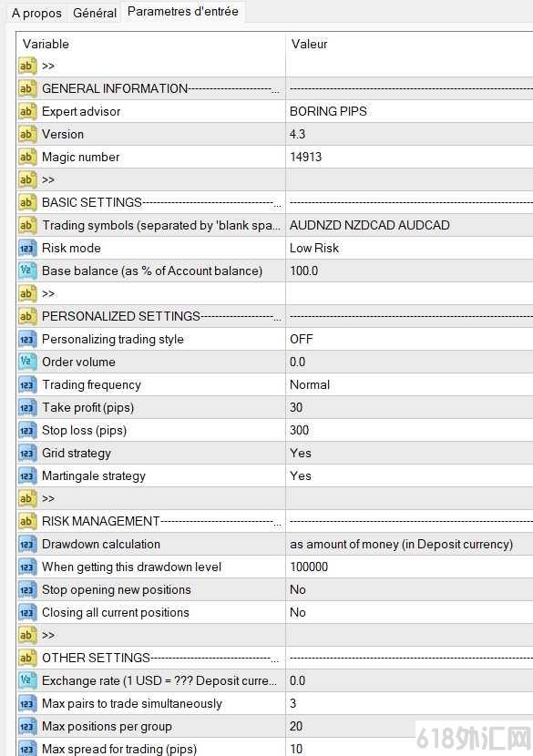The width and height of the screenshot is (533, 756).
Task: Select the Personalizing trading style OFF value
Action: click(x=409, y=340)
